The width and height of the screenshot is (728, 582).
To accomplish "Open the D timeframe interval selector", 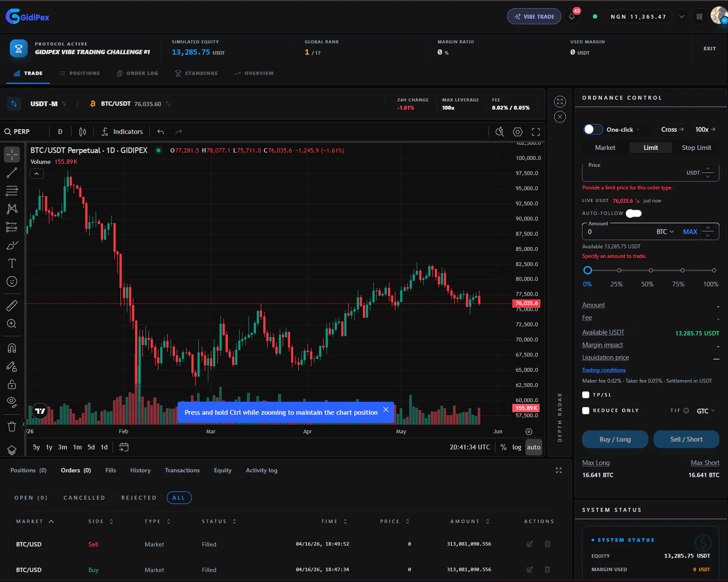I will point(60,132).
